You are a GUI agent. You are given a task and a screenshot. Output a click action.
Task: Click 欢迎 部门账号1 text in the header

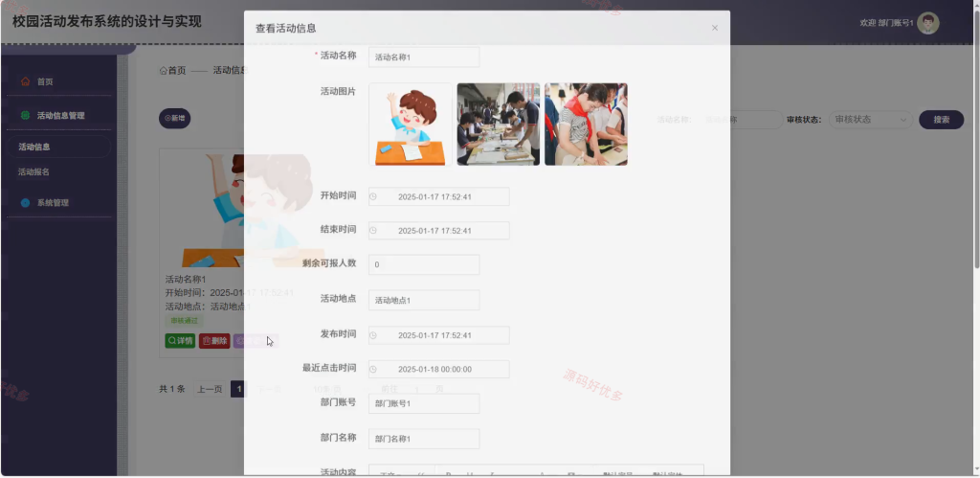coord(886,23)
